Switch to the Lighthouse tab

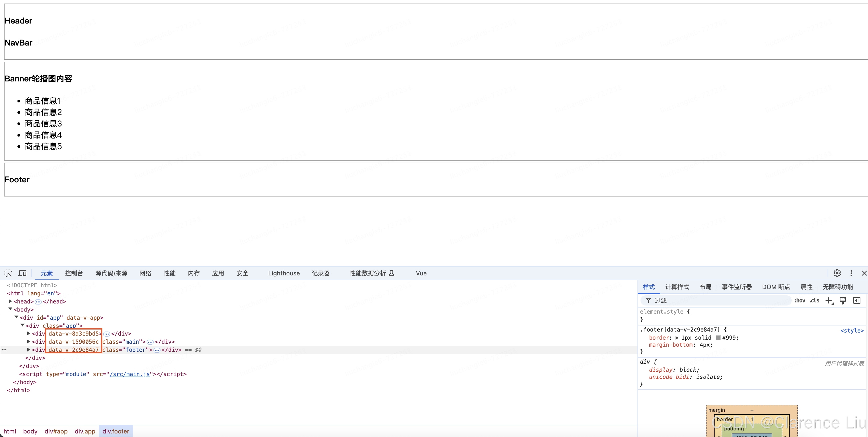[284, 273]
